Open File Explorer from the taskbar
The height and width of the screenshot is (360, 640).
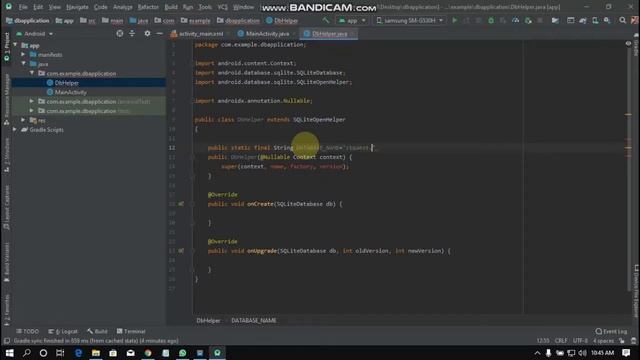[96, 353]
